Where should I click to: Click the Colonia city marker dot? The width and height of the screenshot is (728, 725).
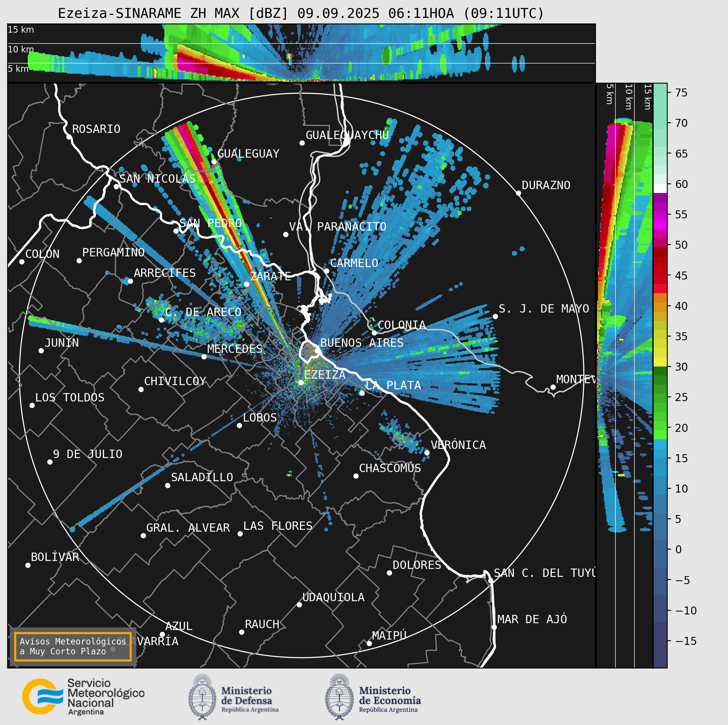pyautogui.click(x=374, y=333)
